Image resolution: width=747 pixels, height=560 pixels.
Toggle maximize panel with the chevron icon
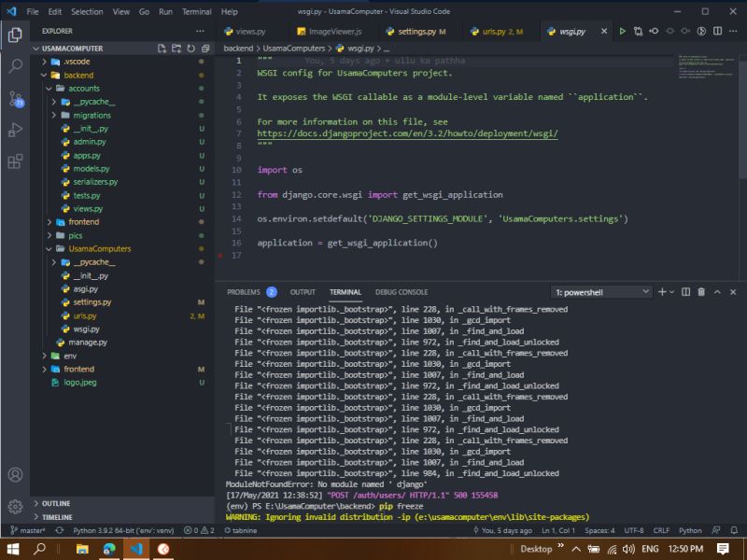[718, 291]
